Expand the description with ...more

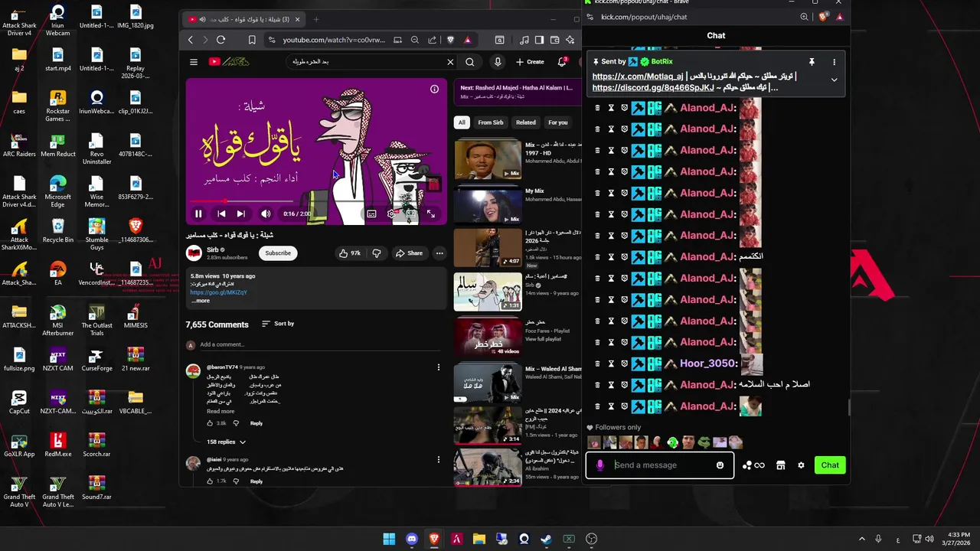click(x=201, y=301)
